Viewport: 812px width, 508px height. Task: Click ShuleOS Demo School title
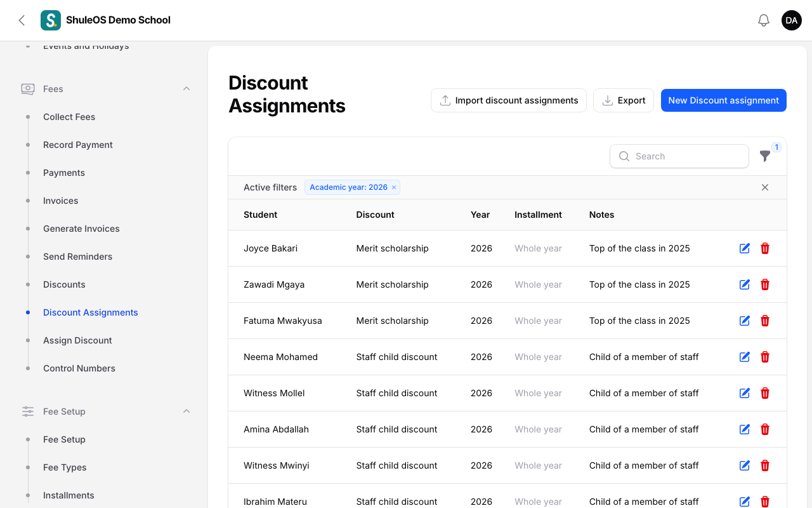118,20
